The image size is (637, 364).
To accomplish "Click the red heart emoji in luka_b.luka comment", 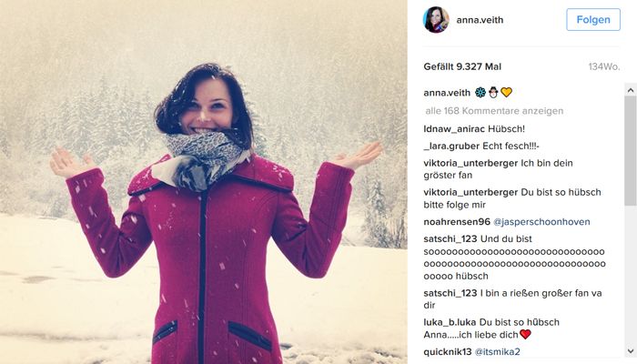I will [525, 334].
